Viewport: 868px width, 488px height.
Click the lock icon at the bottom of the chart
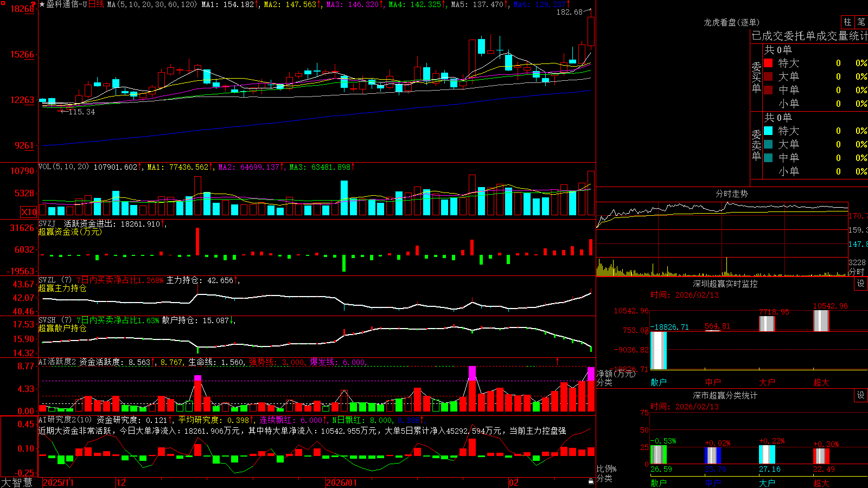pos(591,481)
